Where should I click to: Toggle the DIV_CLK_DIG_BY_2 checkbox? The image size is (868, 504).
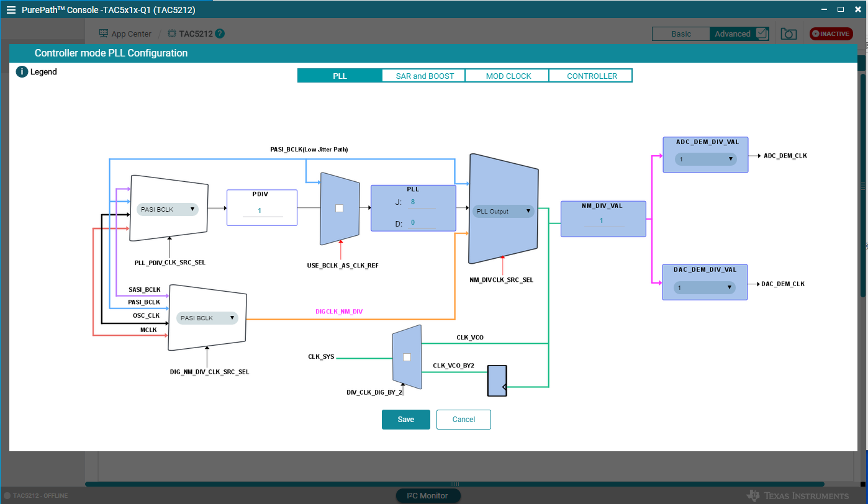coord(407,357)
